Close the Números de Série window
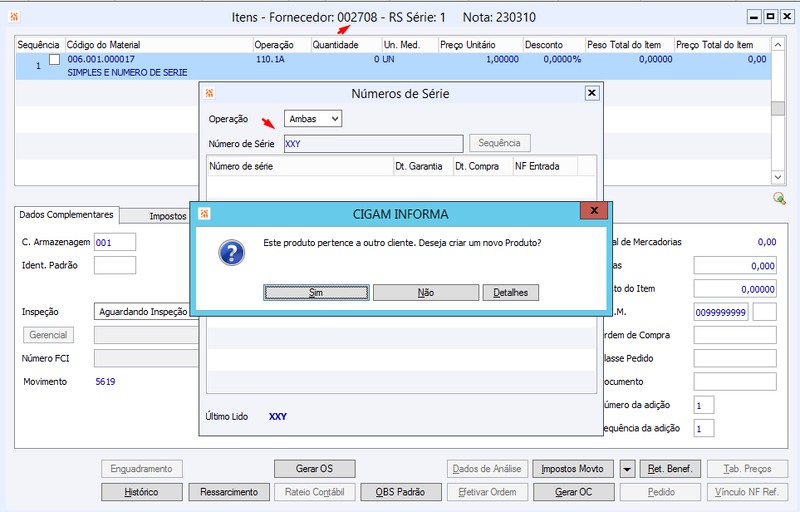The image size is (800, 512). tap(592, 93)
